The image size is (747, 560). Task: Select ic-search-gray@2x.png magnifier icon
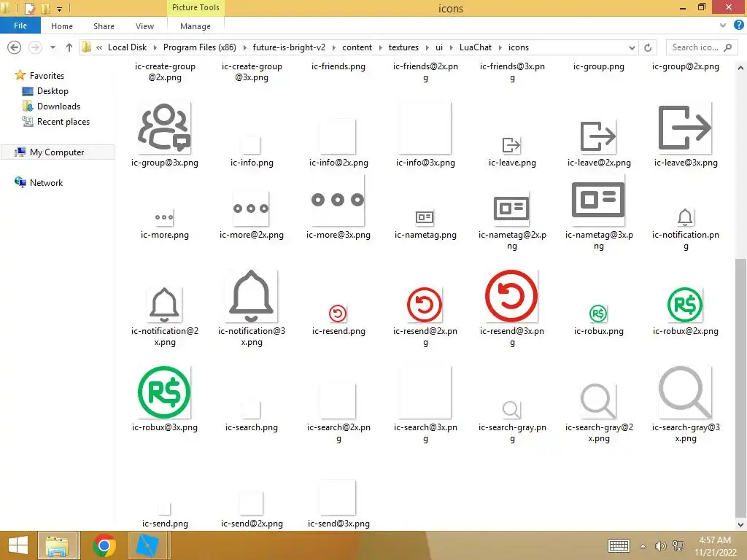pos(598,401)
